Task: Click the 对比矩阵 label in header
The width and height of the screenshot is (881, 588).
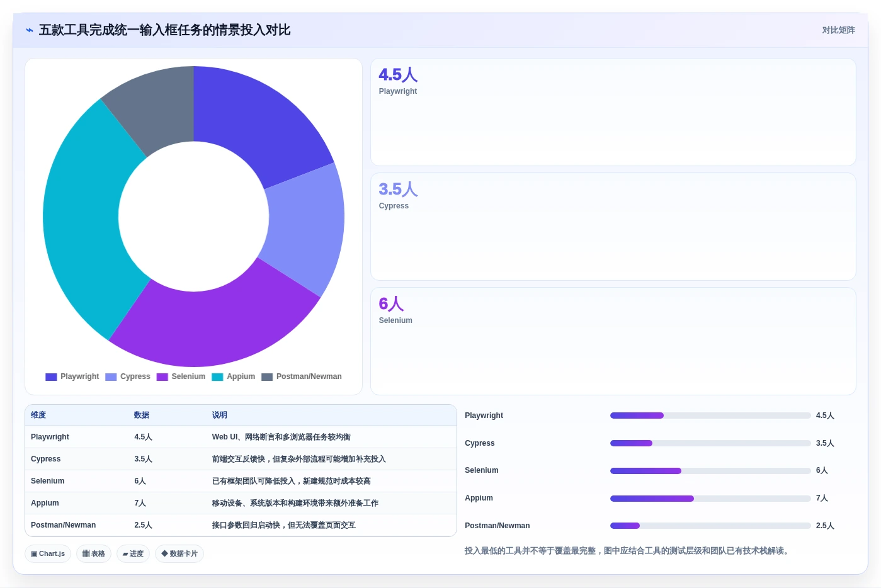Action: pyautogui.click(x=838, y=30)
